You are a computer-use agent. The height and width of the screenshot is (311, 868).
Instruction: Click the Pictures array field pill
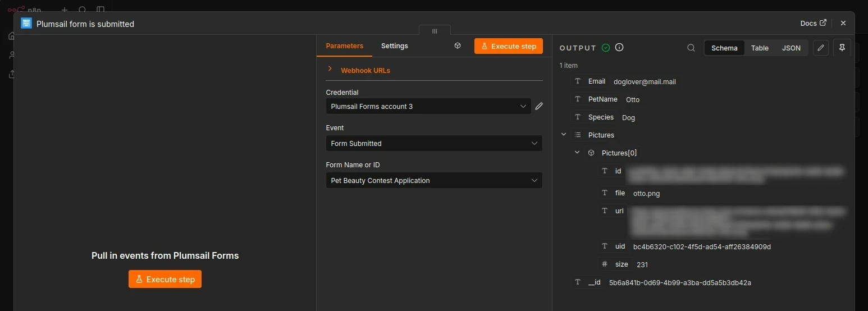tap(595, 135)
